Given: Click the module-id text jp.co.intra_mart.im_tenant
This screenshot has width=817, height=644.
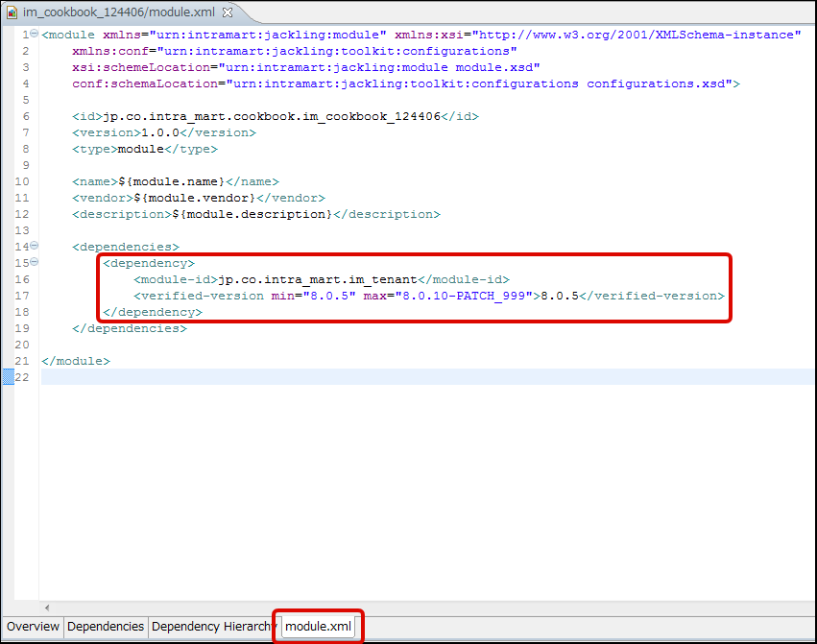Looking at the screenshot, I should coord(317,279).
